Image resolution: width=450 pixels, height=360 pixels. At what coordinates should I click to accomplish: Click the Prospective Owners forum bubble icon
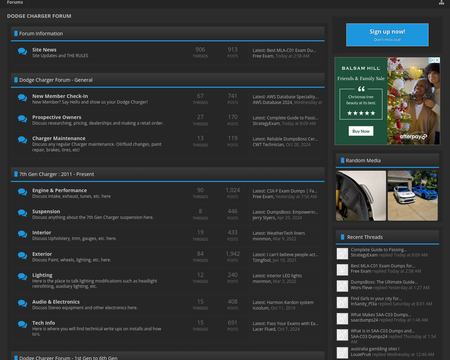click(x=22, y=119)
